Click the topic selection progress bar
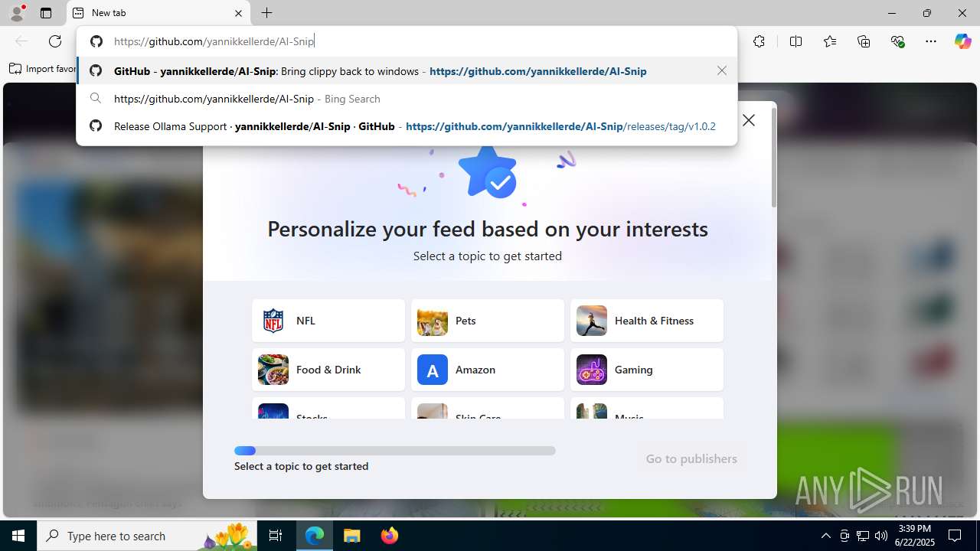The height and width of the screenshot is (551, 980). [395, 451]
